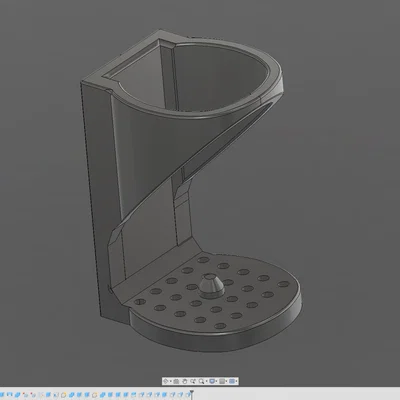This screenshot has height=400, width=400.
Task: Select the first yellow circular feature in timeline
Action: point(63,395)
